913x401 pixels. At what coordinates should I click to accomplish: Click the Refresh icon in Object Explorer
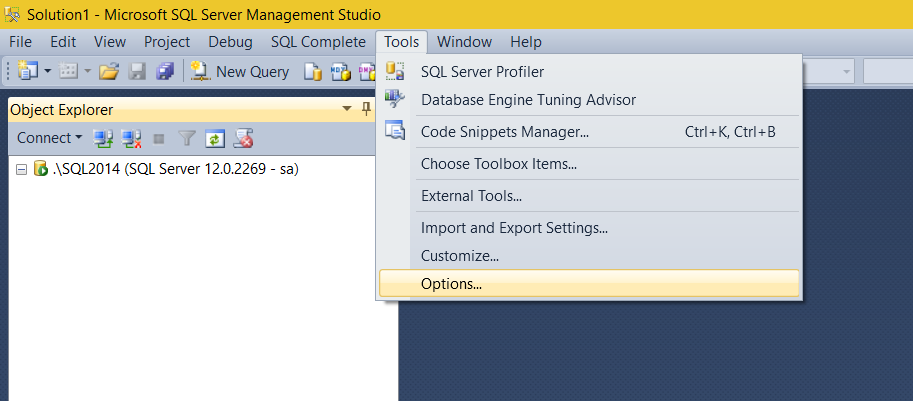click(216, 139)
